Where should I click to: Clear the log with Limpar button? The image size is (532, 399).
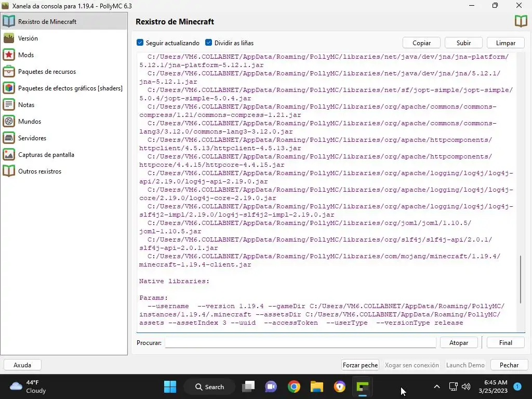[x=506, y=43]
